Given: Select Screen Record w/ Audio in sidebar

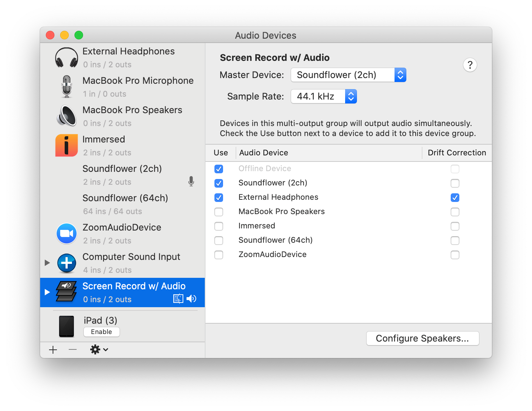Looking at the screenshot, I should click(x=134, y=286).
